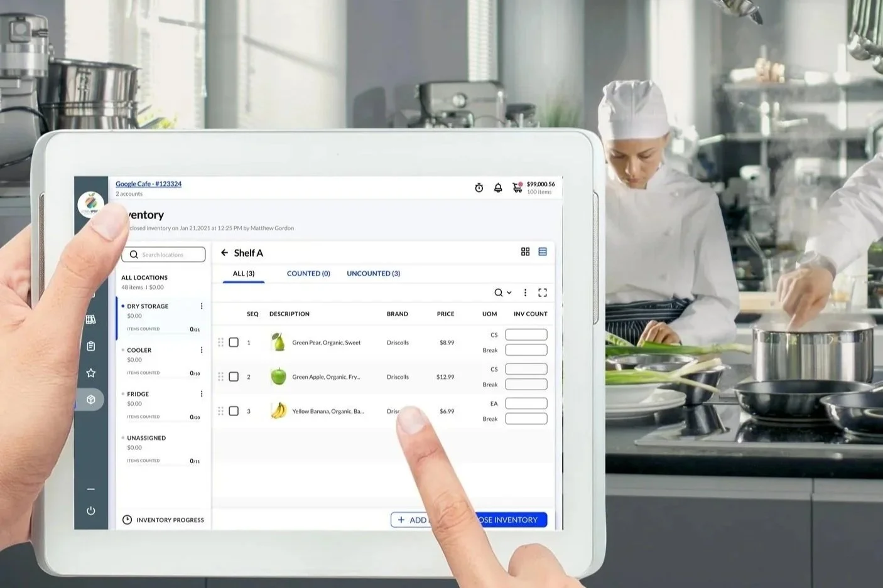The width and height of the screenshot is (883, 588).
Task: Open Fridge options menu
Action: point(202,394)
